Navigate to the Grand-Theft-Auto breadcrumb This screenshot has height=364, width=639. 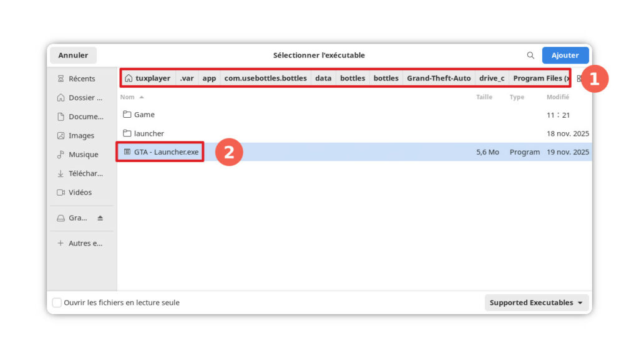[x=439, y=79]
